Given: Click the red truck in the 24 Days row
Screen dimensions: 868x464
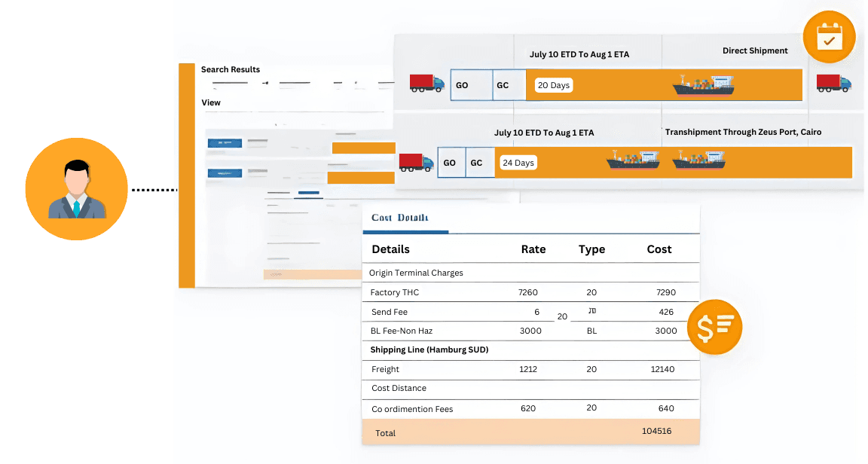Looking at the screenshot, I should coord(416,162).
